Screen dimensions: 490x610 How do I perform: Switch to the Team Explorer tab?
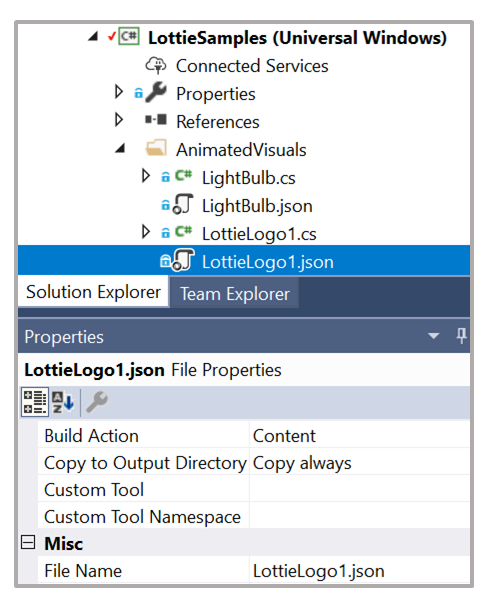(x=235, y=294)
